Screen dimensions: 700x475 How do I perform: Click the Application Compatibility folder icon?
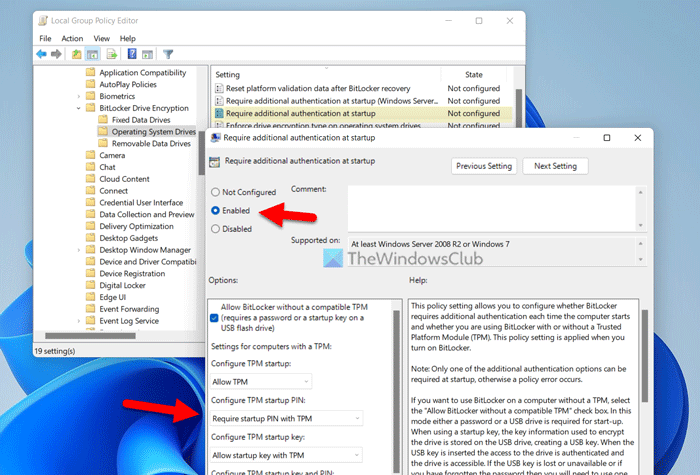point(91,72)
